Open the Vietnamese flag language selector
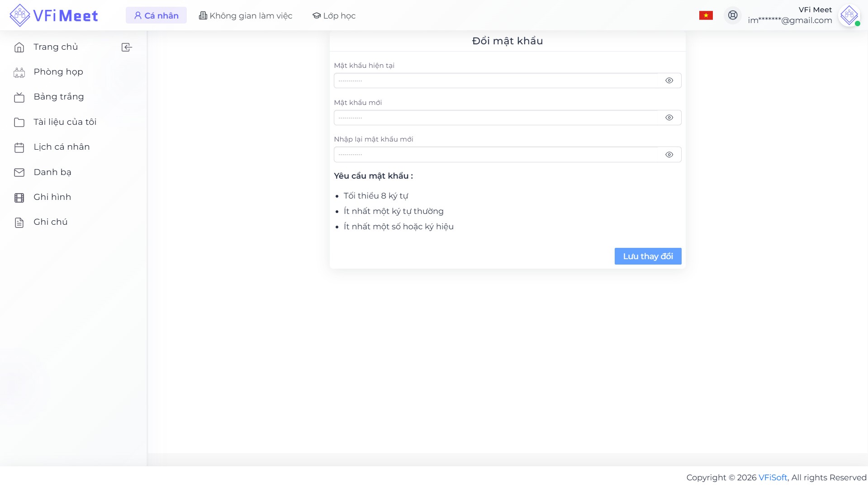868x488 pixels. [x=706, y=15]
